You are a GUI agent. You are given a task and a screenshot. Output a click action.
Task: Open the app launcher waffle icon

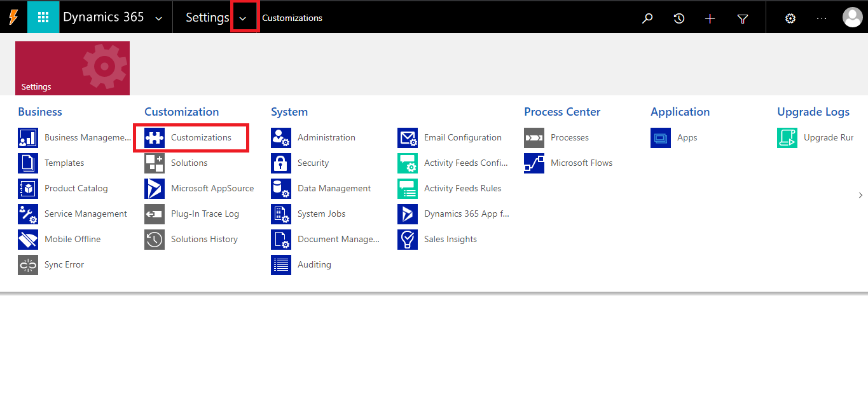43,17
